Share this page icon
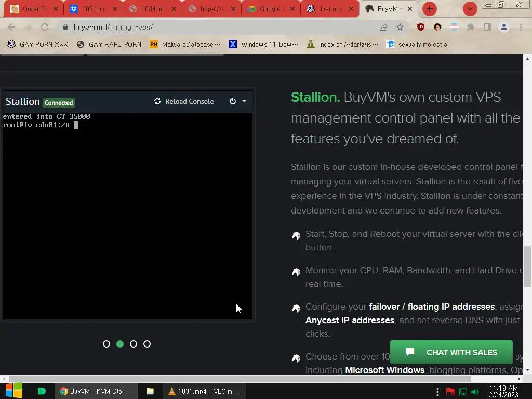 [x=383, y=27]
